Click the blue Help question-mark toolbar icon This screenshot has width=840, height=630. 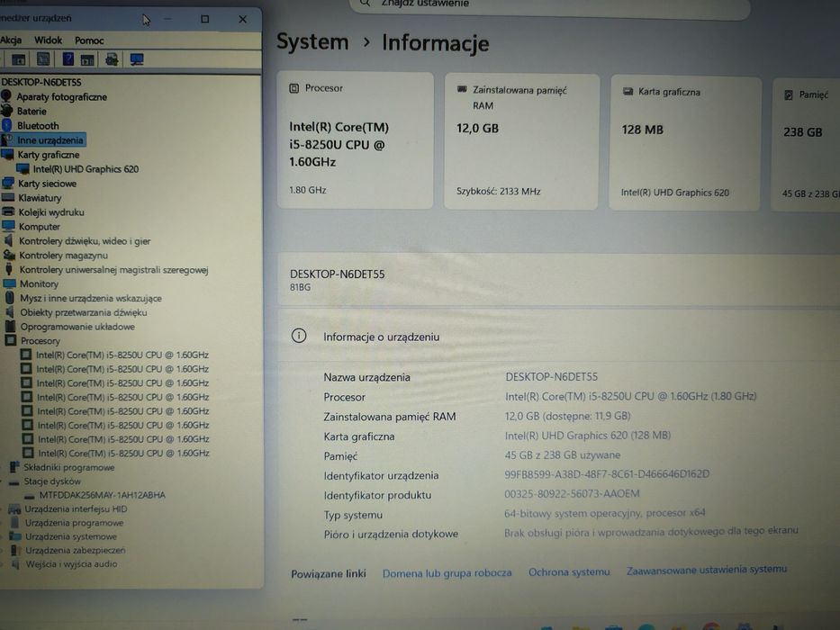[x=68, y=58]
